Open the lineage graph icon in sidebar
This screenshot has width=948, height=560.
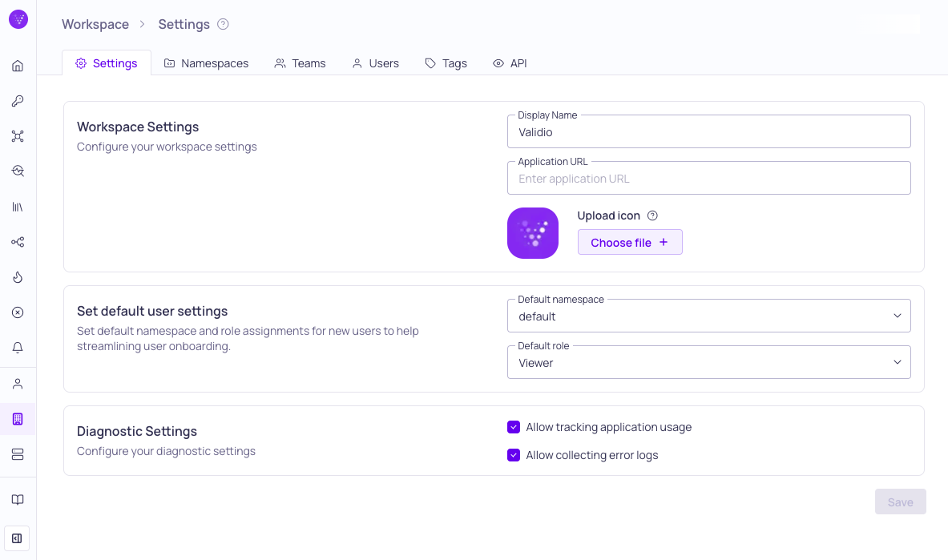click(18, 242)
